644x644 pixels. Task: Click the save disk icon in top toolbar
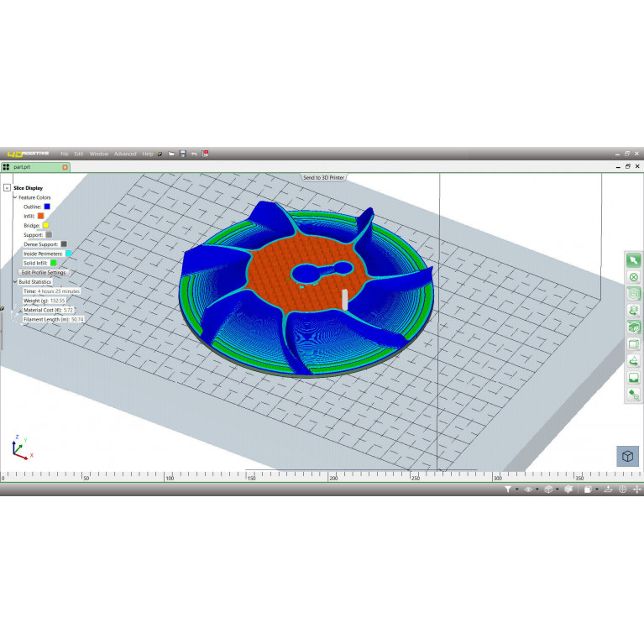point(182,154)
